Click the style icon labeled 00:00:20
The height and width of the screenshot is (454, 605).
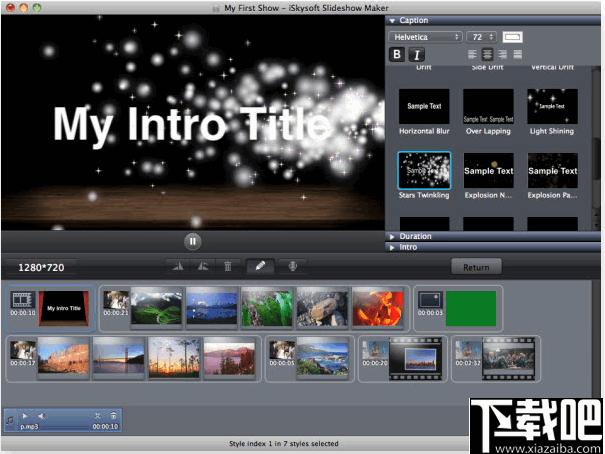point(375,350)
